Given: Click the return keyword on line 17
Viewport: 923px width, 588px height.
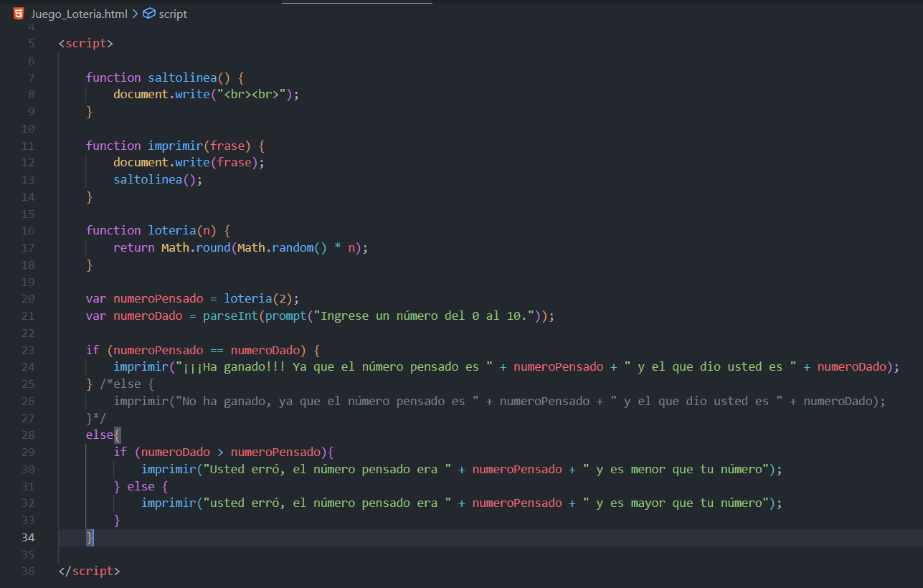Looking at the screenshot, I should point(134,247).
